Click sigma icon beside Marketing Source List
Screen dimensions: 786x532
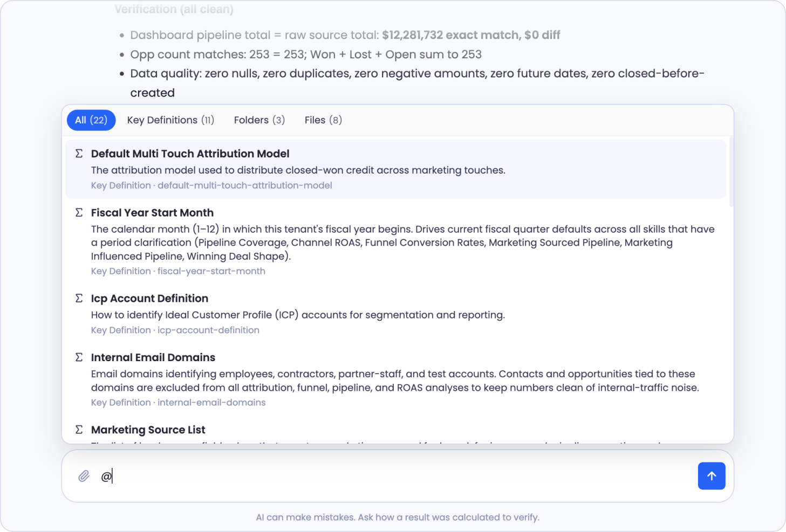[x=79, y=430]
